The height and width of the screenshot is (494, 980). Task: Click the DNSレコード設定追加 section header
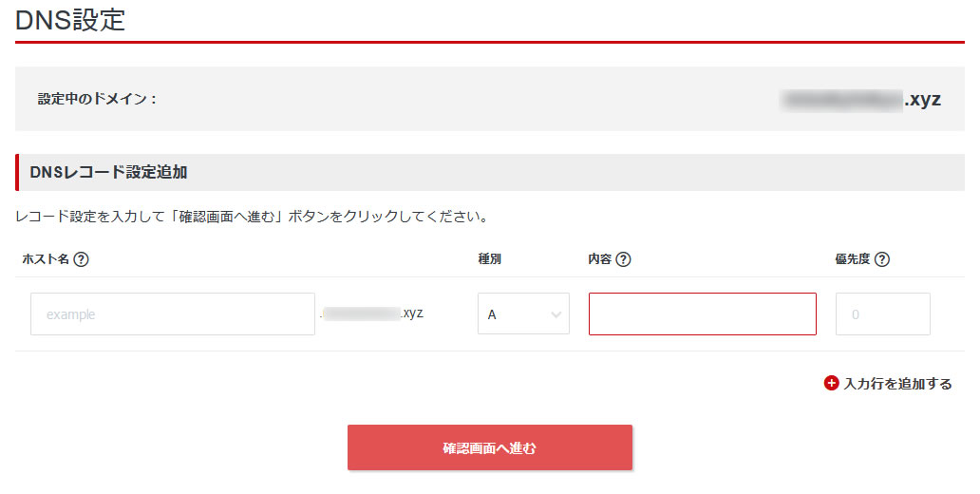tap(109, 172)
